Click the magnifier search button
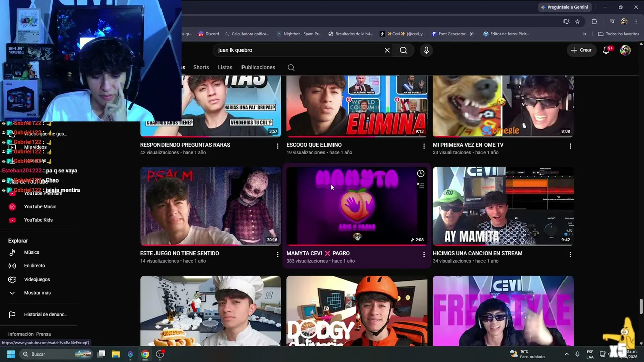This screenshot has height=362, width=644. pyautogui.click(x=404, y=50)
